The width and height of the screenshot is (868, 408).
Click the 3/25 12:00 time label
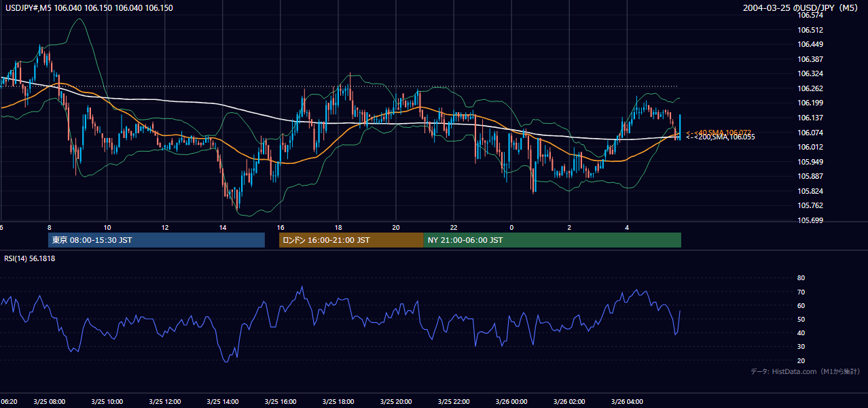pyautogui.click(x=164, y=402)
